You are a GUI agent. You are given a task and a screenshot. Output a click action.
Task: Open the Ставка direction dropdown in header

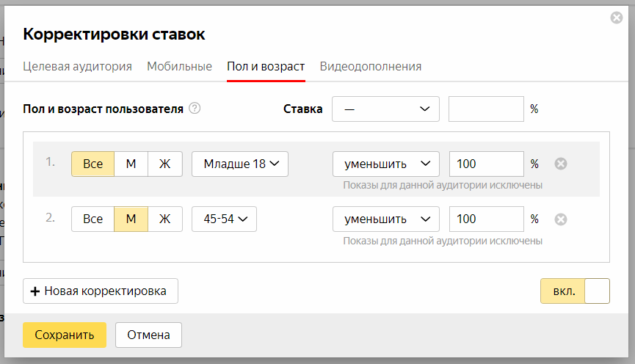[385, 109]
